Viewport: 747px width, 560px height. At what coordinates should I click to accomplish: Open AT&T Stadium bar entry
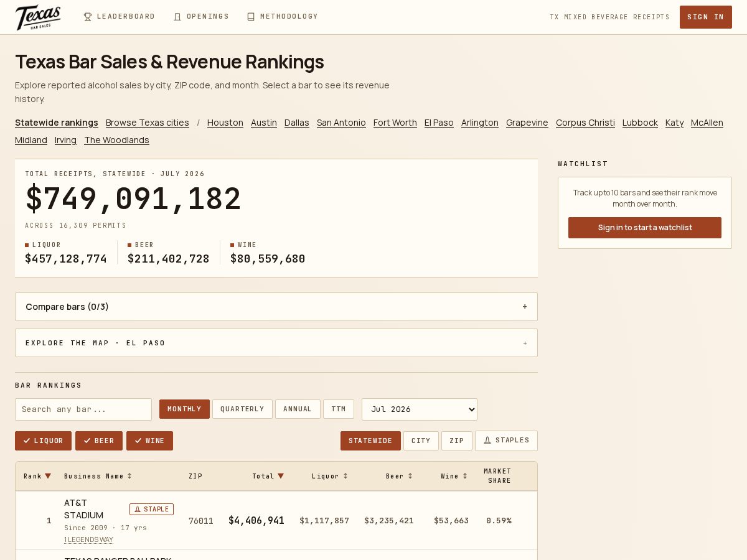(x=83, y=509)
